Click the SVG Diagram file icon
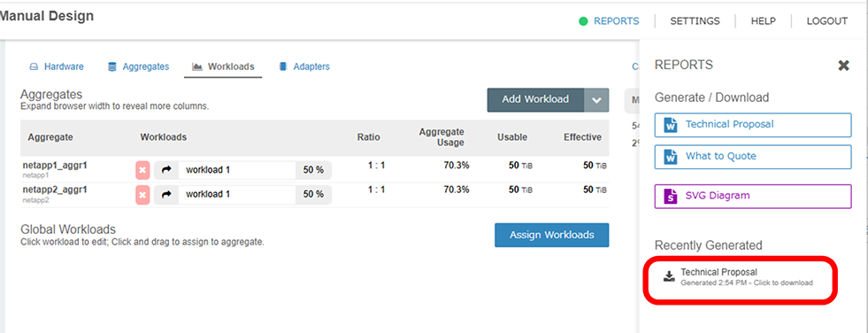Viewport: 868px width, 333px height. pyautogui.click(x=671, y=196)
